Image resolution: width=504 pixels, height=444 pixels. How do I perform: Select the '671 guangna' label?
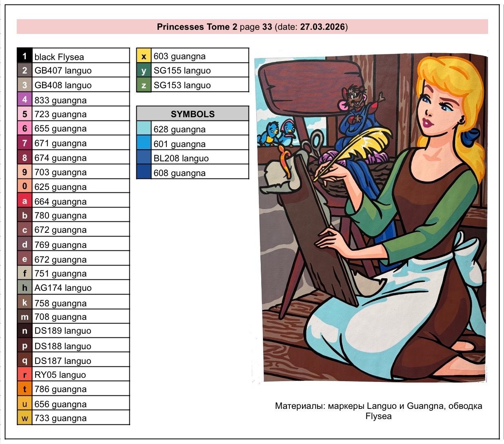60,143
